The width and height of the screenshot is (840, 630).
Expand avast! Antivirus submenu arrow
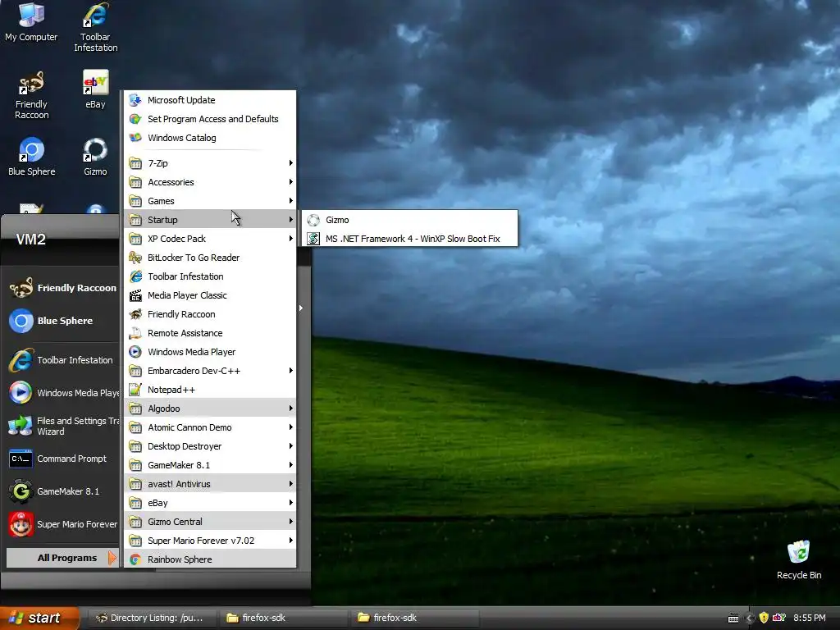click(290, 484)
